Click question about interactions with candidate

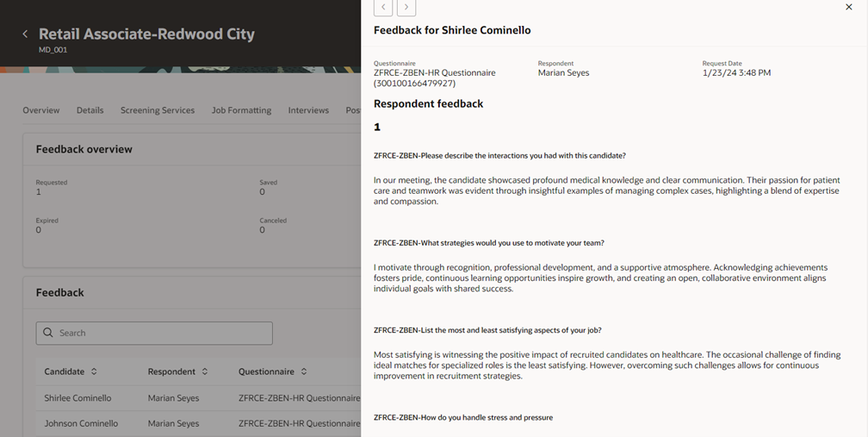click(499, 156)
